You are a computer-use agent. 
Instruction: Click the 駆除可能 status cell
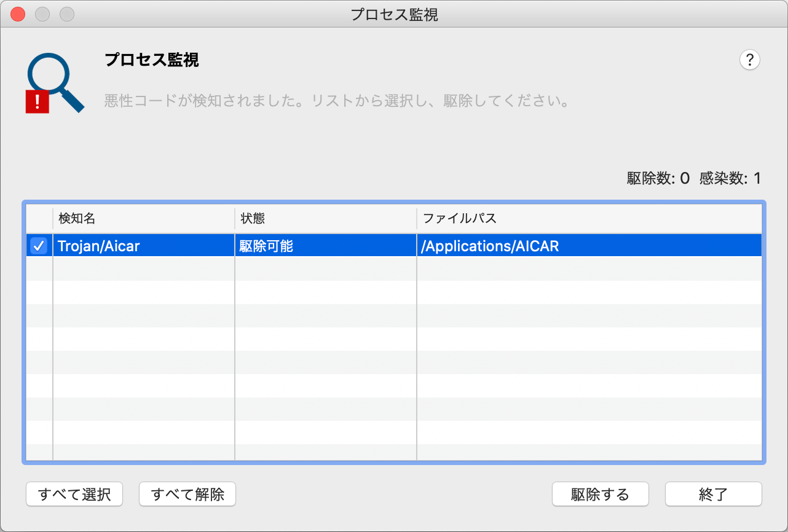326,246
